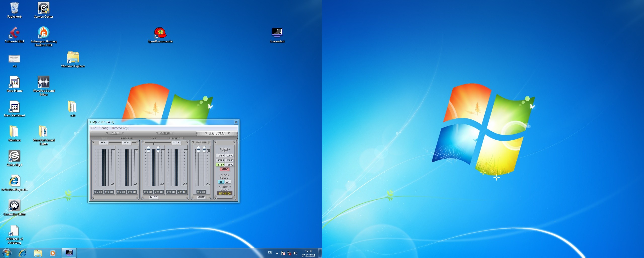Open the volume speaker tray icon
The width and height of the screenshot is (644, 258).
295,253
